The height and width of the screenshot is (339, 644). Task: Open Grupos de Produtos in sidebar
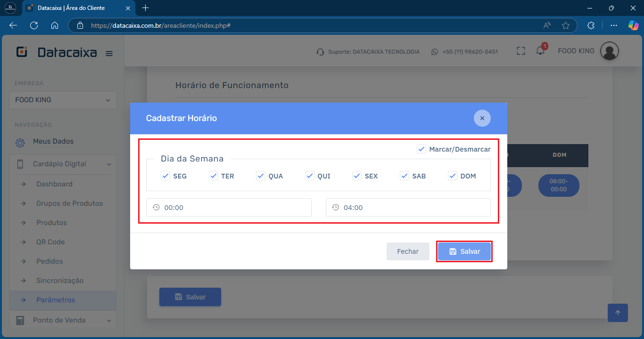click(69, 203)
